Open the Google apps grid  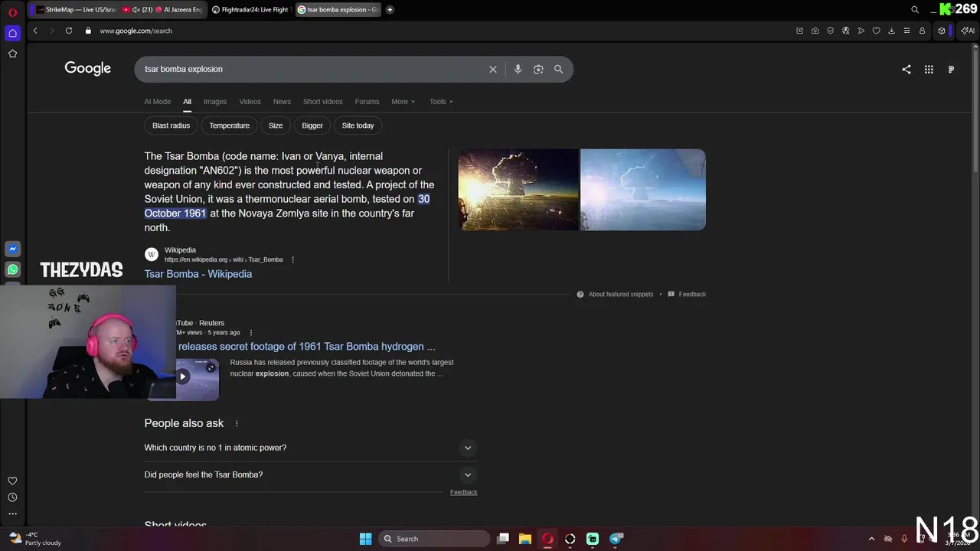[929, 69]
